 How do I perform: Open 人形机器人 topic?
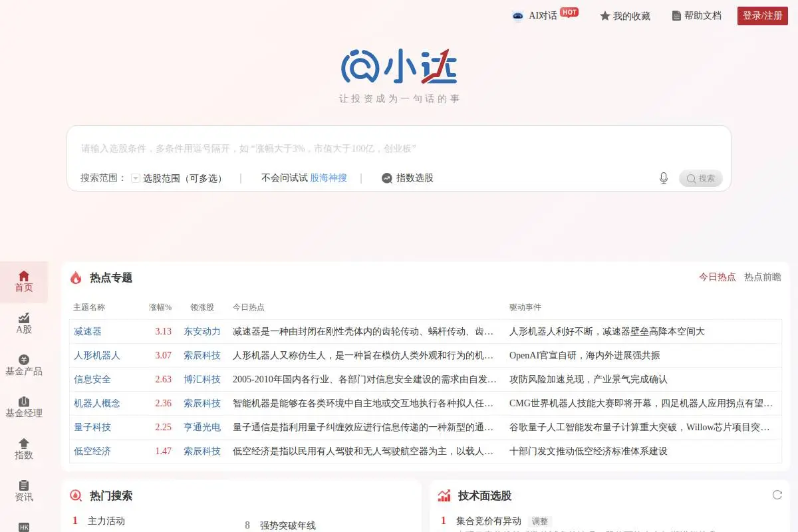coord(97,355)
